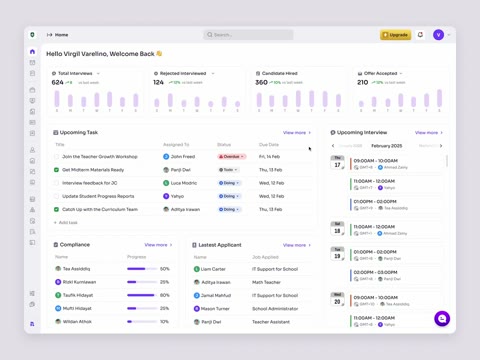Open the Doing status for Luca Modric
This screenshot has width=480, height=360.
pyautogui.click(x=229, y=183)
